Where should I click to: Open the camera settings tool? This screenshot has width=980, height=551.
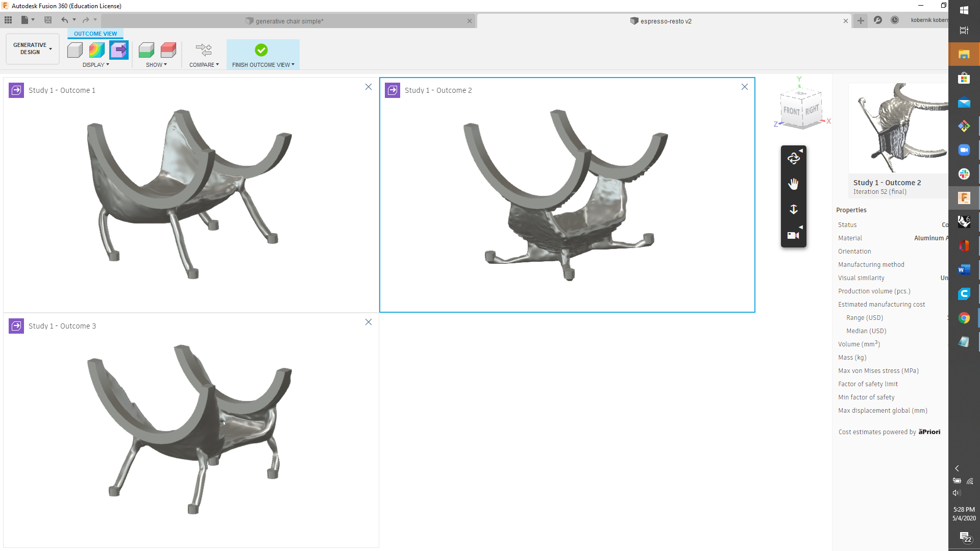tap(792, 235)
